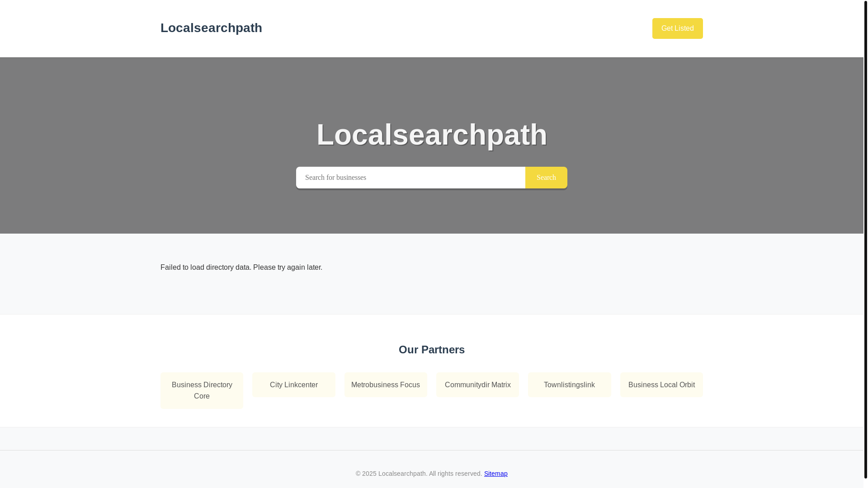Image resolution: width=868 pixels, height=488 pixels.
Task: Open the City Linkcenter partner link
Action: click(294, 385)
